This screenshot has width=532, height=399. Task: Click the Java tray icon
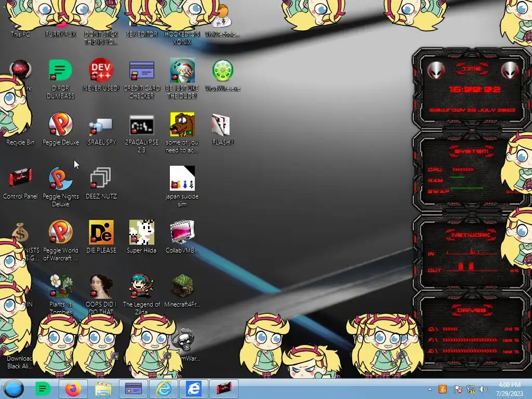[x=443, y=389]
